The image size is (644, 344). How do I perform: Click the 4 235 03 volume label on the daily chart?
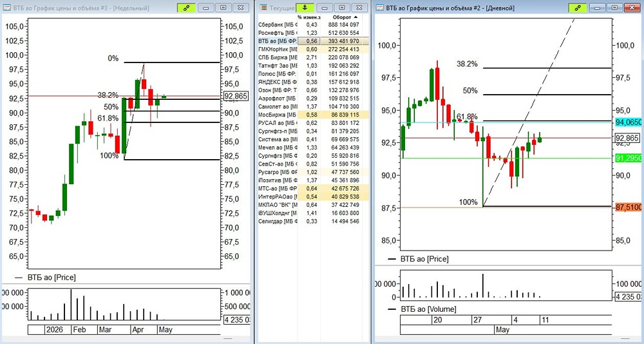pyautogui.click(x=630, y=297)
